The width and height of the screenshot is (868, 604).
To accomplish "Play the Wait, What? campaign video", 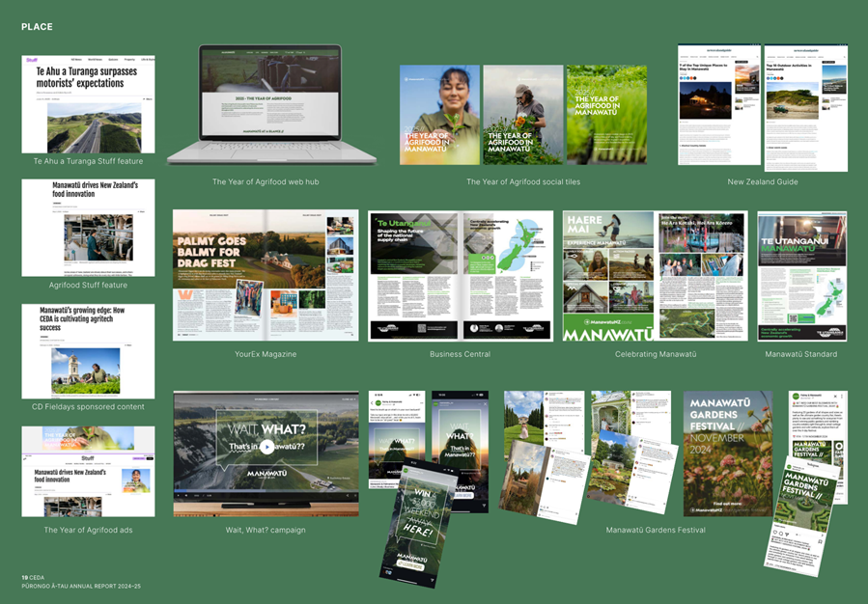I will [x=266, y=447].
